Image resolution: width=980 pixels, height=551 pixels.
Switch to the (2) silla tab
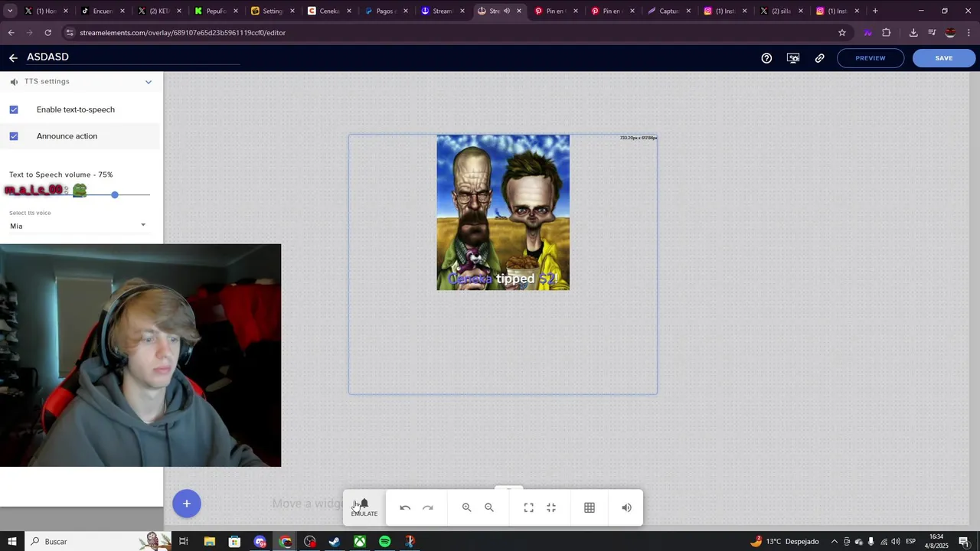point(781,11)
